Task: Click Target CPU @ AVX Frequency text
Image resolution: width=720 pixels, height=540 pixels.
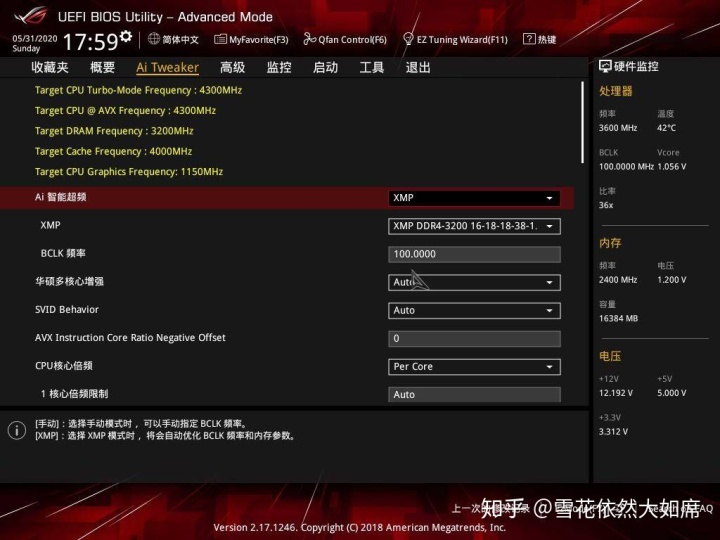Action: point(125,111)
